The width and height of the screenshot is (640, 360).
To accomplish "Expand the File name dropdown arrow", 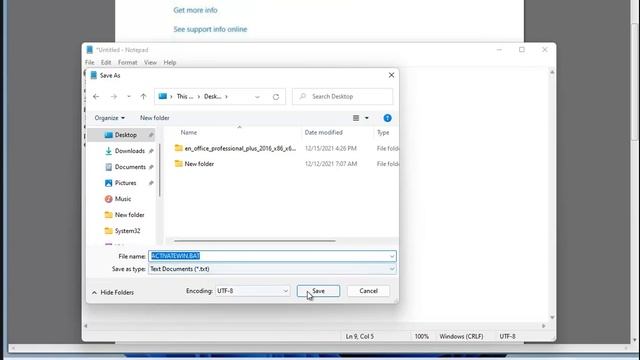I will pyautogui.click(x=392, y=256).
